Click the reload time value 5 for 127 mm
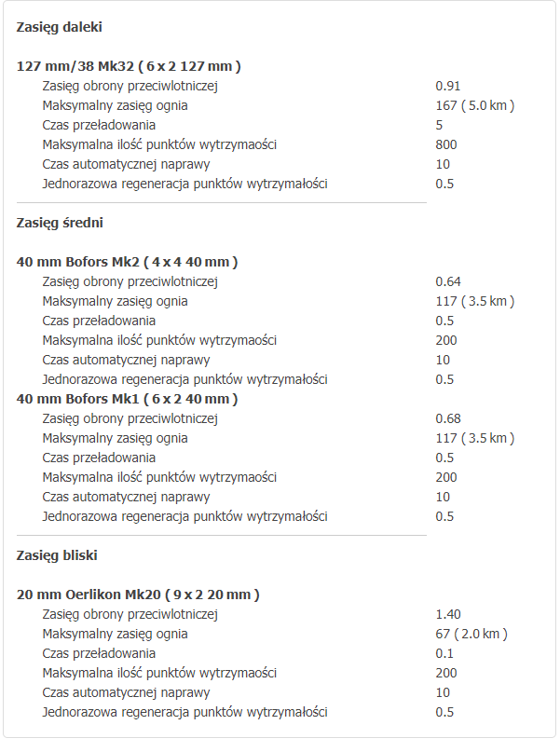Viewport: 560px width, 752px height. [x=439, y=125]
